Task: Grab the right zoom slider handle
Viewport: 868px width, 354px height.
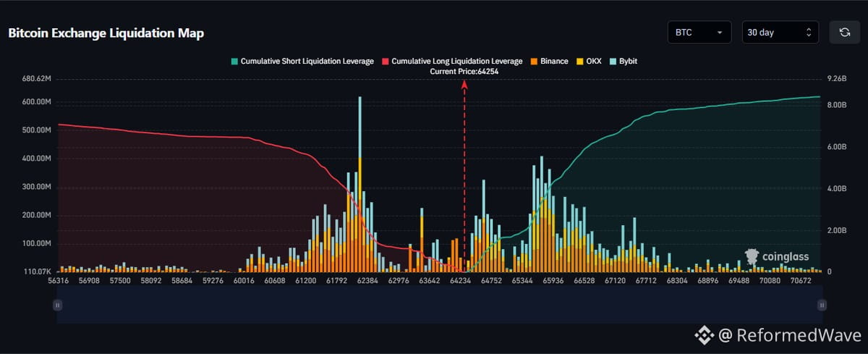Action: coord(822,305)
